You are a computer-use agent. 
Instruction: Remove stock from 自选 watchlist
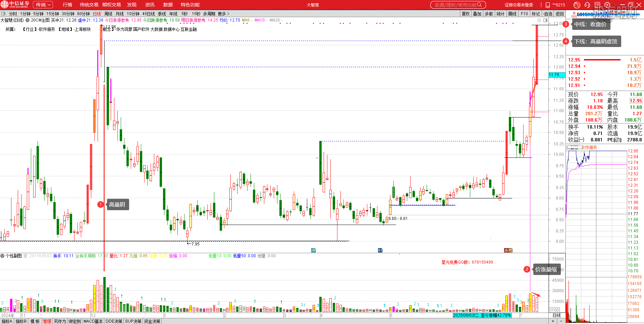548,14
